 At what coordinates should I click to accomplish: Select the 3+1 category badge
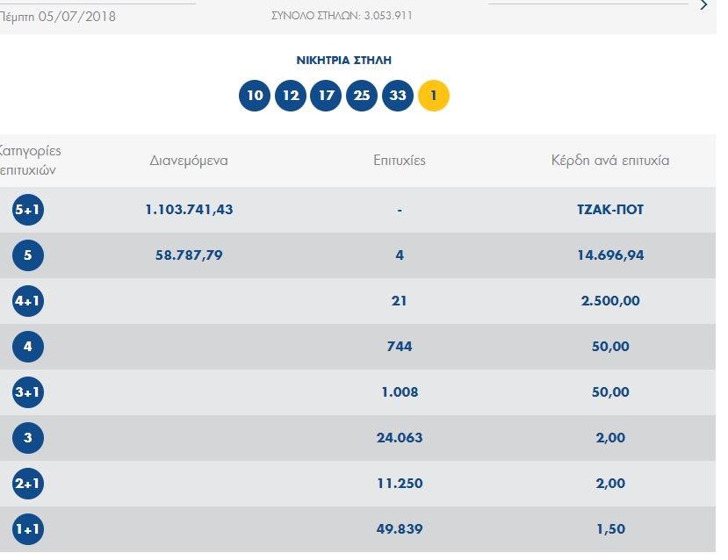[28, 392]
